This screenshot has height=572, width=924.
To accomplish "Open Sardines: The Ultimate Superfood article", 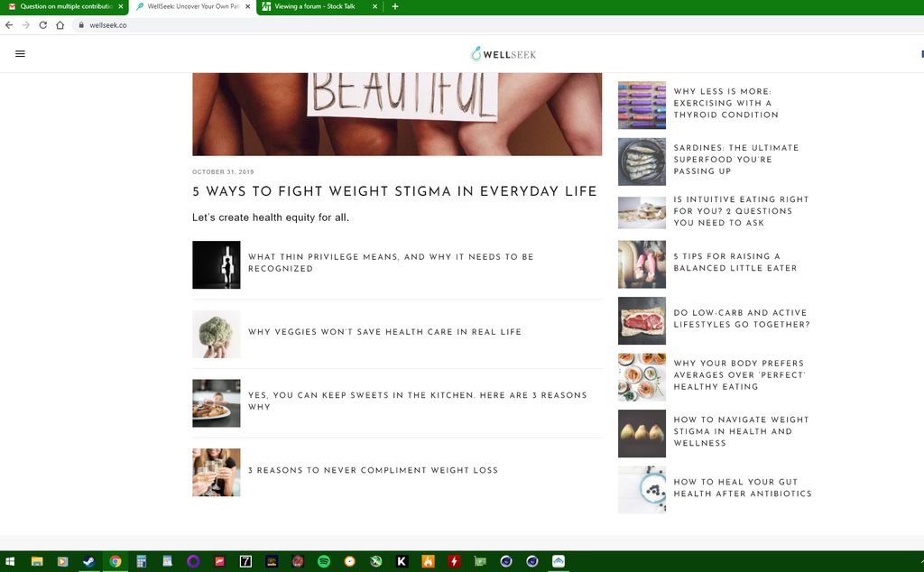I will (736, 160).
